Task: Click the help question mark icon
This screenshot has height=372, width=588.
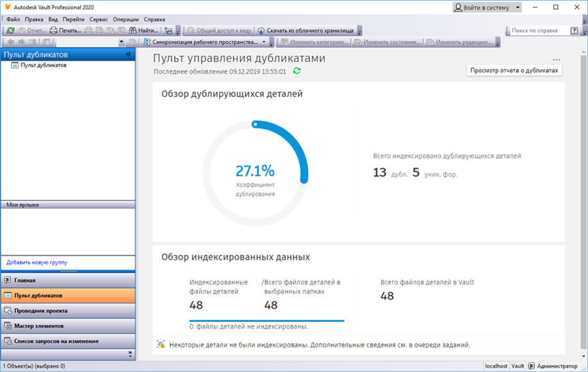Action: click(x=574, y=30)
